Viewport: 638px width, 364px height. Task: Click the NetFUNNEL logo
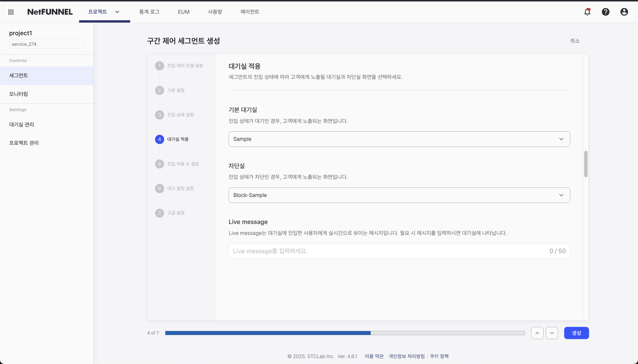[x=50, y=12]
